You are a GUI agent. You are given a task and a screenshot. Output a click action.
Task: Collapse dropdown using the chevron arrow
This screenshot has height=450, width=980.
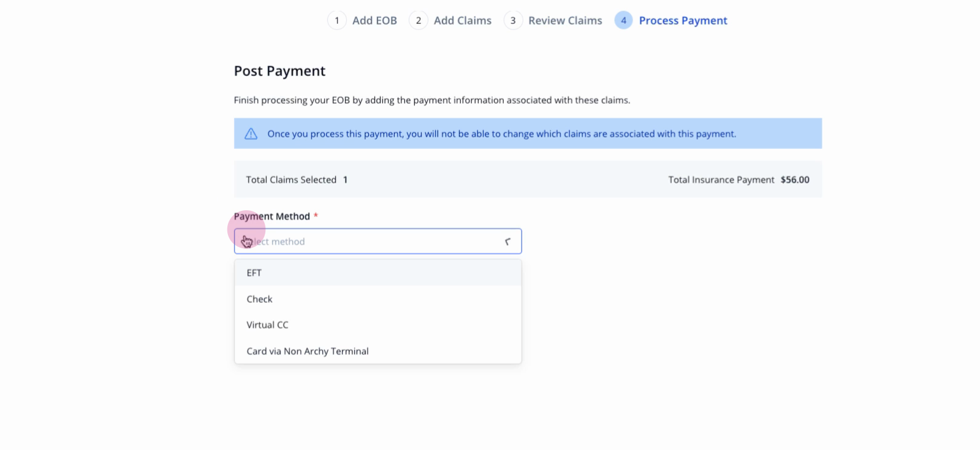tap(507, 242)
